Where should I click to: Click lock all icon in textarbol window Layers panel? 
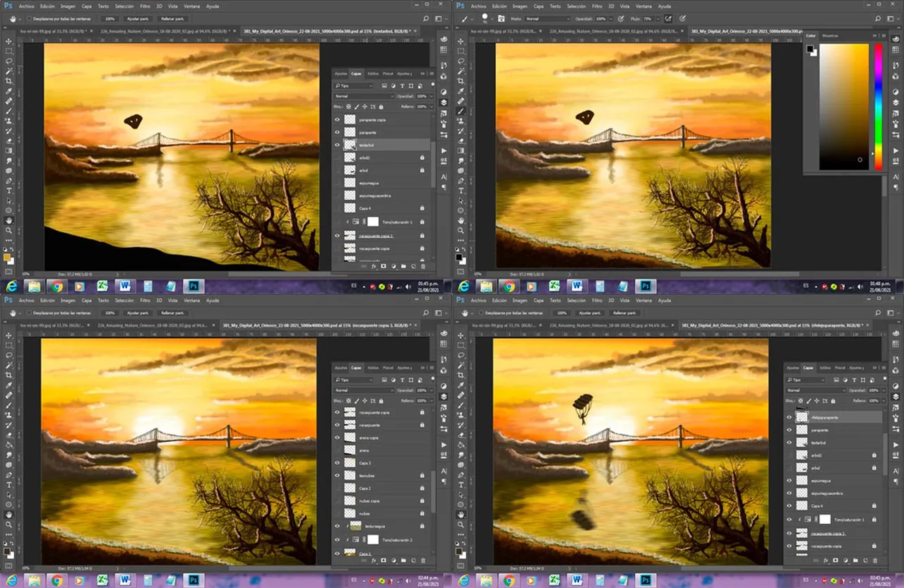coord(381,107)
